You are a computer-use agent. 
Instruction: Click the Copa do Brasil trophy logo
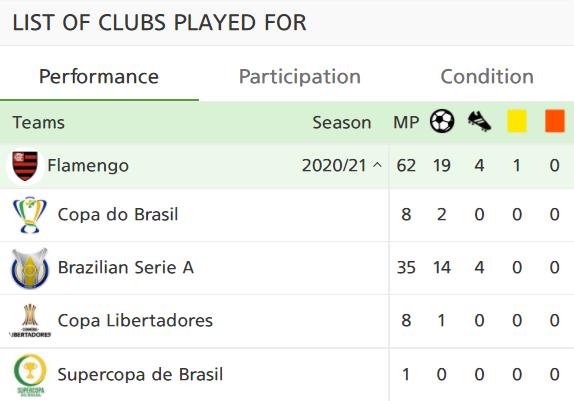point(30,215)
